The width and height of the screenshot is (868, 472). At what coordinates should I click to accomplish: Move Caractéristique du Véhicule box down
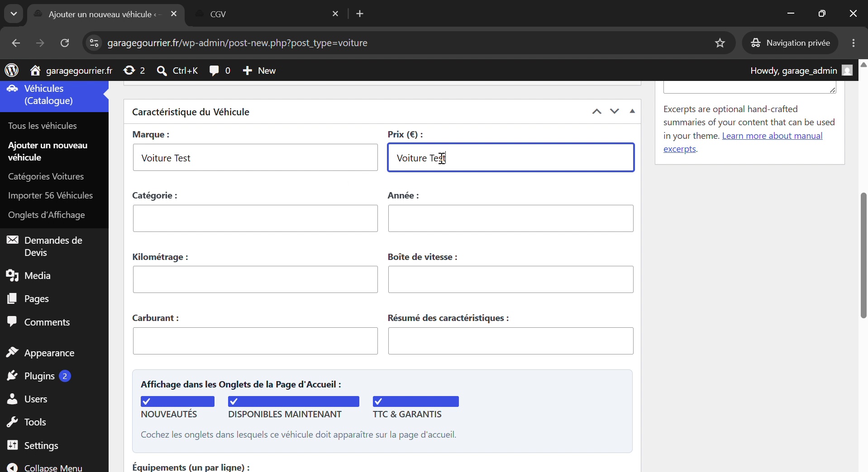pyautogui.click(x=614, y=112)
